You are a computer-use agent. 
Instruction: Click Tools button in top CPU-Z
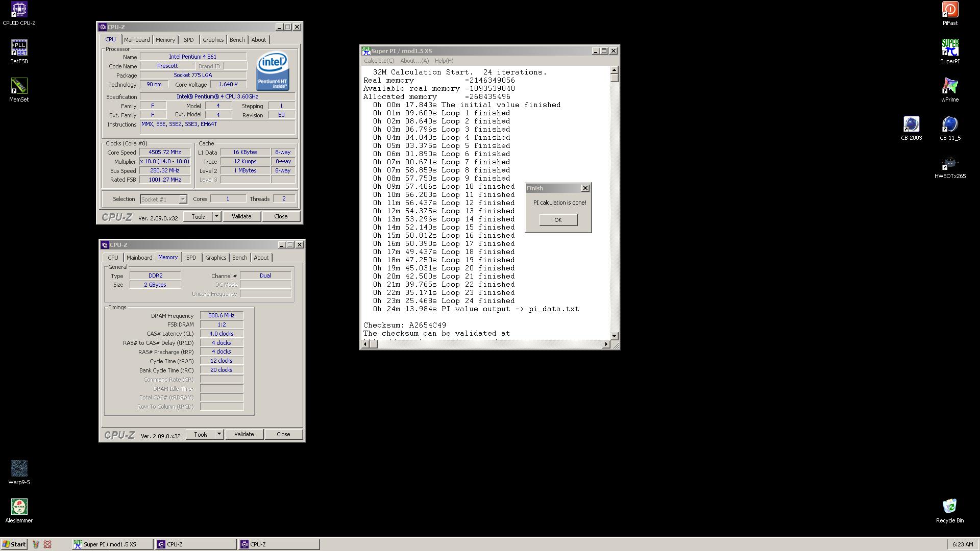click(x=198, y=216)
